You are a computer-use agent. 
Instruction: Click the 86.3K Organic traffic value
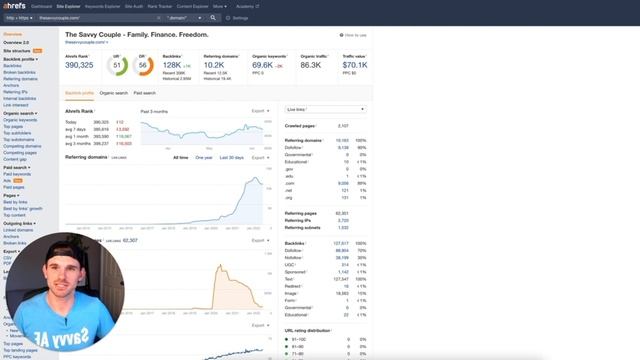pyautogui.click(x=311, y=65)
